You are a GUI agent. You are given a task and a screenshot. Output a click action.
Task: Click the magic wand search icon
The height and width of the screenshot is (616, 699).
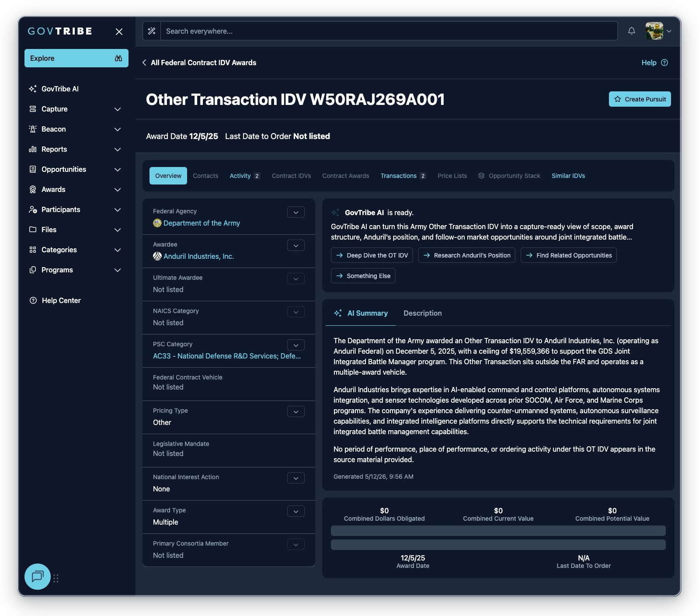[152, 31]
